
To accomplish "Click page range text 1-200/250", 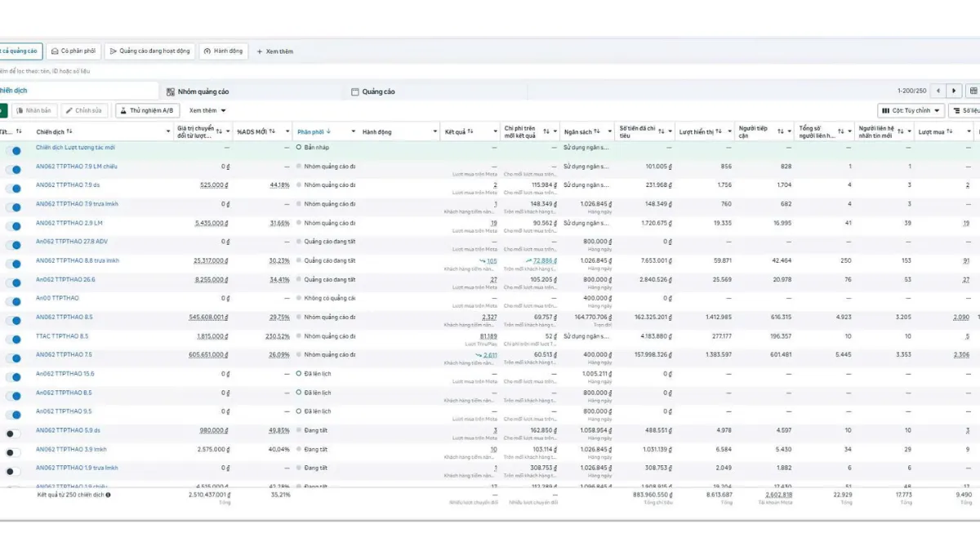I will point(911,91).
